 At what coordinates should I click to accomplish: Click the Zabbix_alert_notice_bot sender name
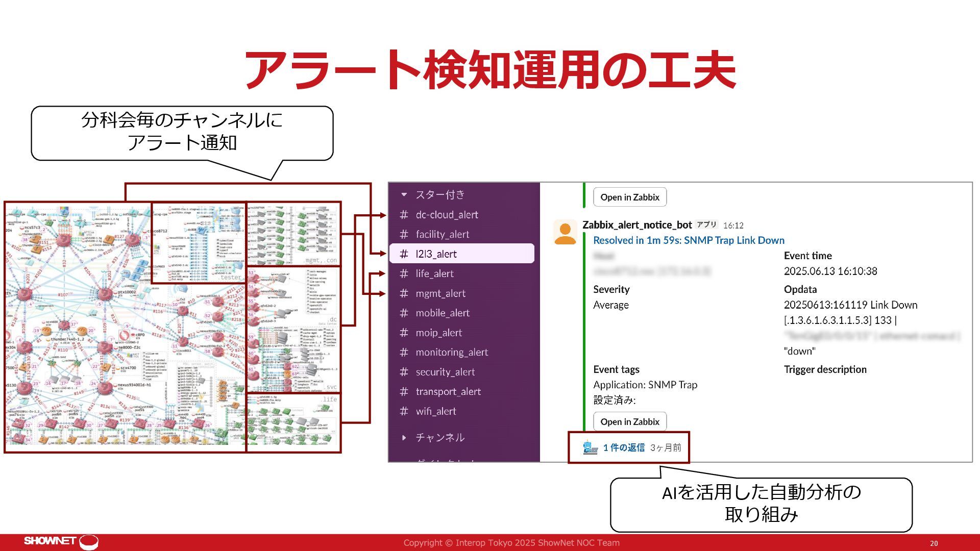click(636, 225)
